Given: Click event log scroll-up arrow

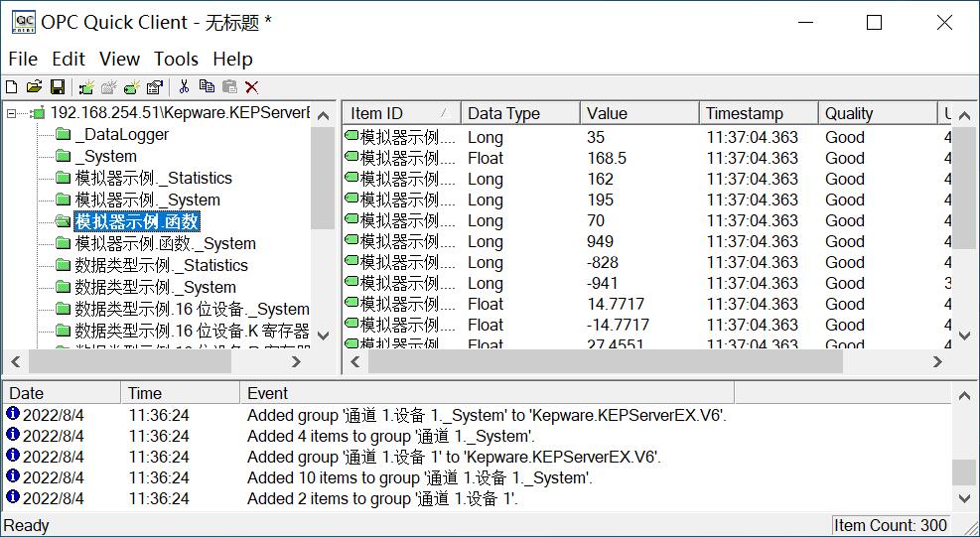Looking at the screenshot, I should [964, 396].
